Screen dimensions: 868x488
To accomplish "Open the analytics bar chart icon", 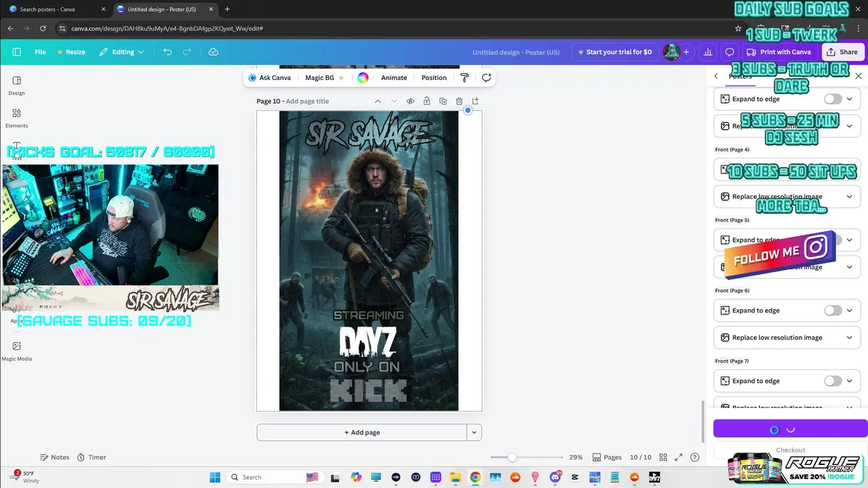I will (708, 52).
